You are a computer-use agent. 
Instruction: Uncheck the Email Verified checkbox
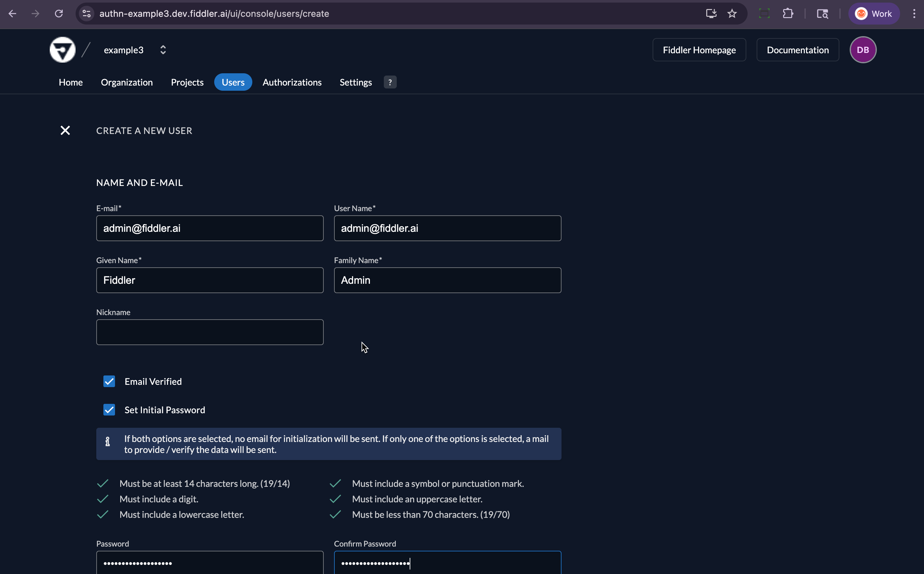(x=109, y=381)
